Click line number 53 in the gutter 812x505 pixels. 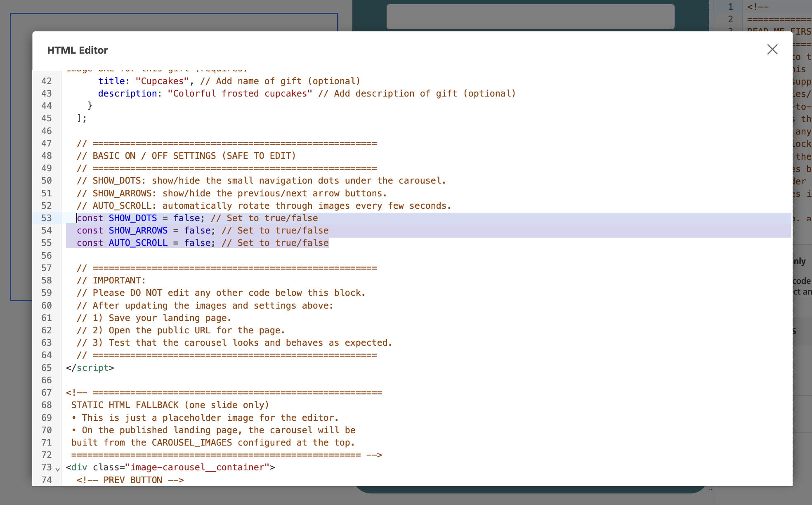click(x=47, y=218)
